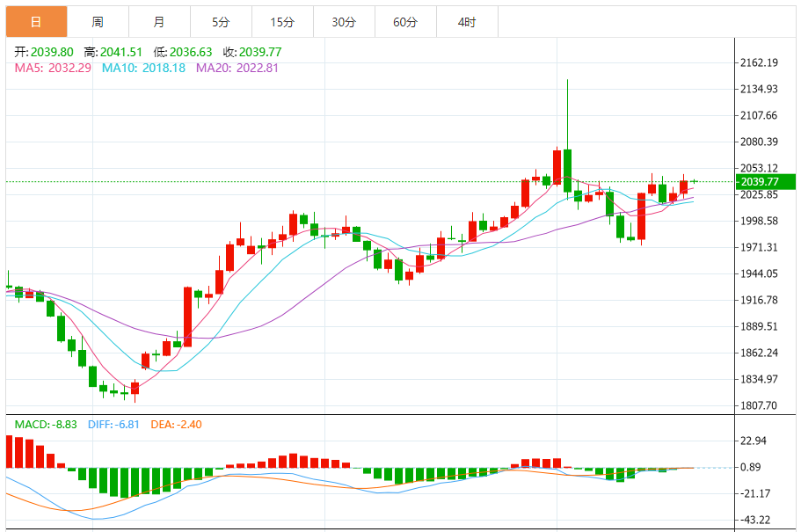801x532 pixels.
Task: Click the MA20: 2022.81 indicator label
Action: [x=237, y=68]
